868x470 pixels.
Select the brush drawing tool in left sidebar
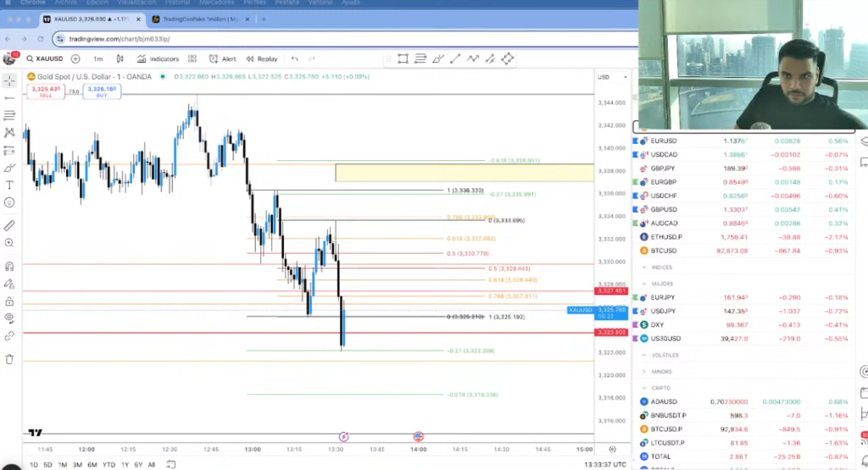(x=9, y=168)
